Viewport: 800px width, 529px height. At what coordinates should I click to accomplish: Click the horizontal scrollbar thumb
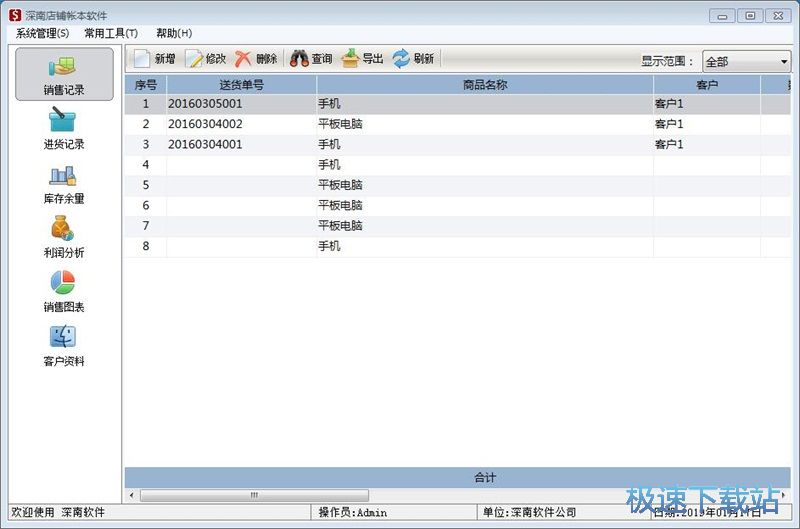[x=254, y=495]
